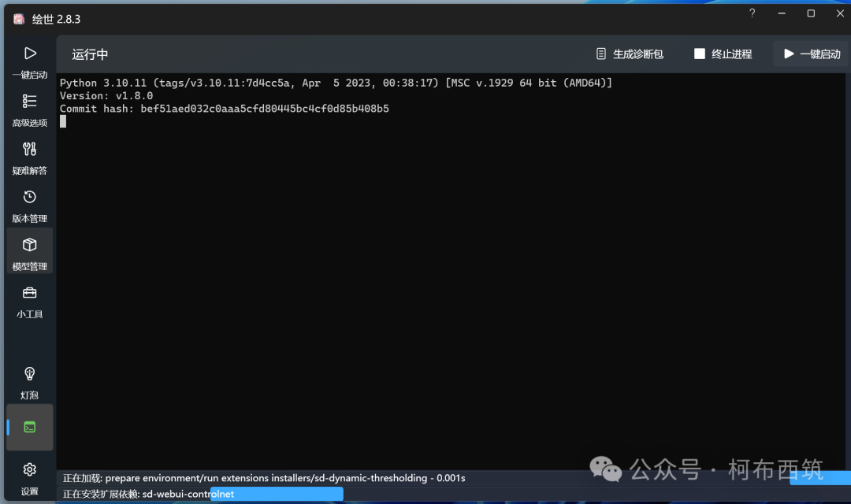Screen dimensions: 851x504
Task: Click 终止进程 to stop the process
Action: [723, 54]
